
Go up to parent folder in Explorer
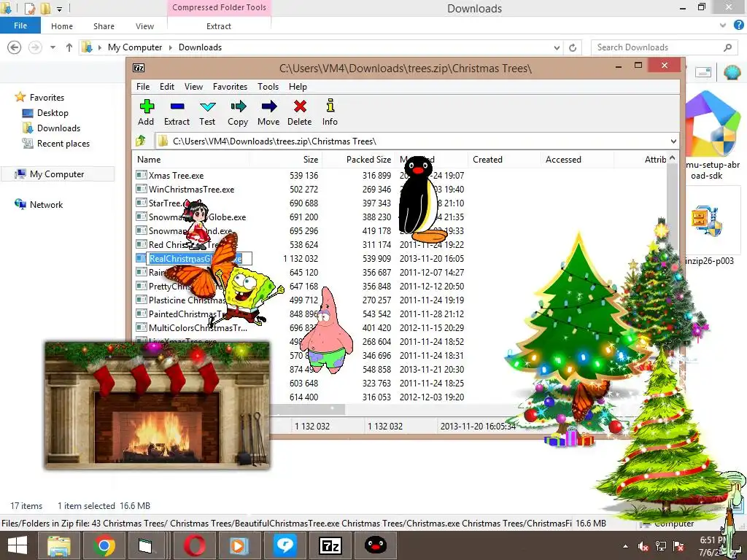pos(69,47)
